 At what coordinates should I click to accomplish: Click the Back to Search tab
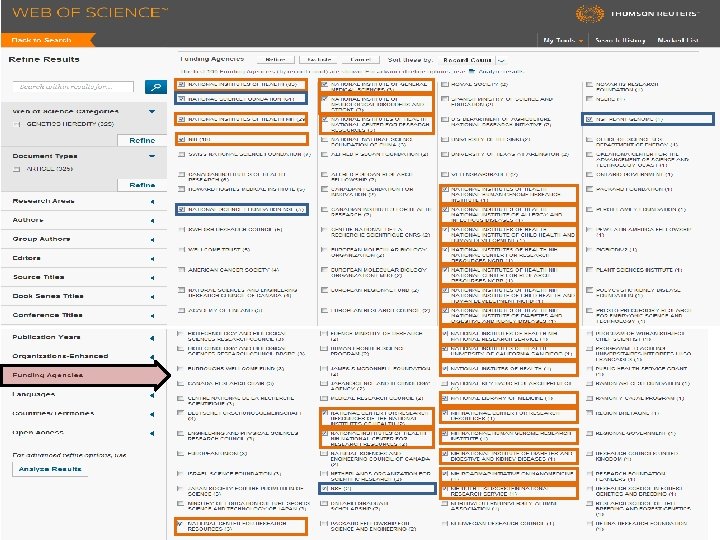pos(46,40)
